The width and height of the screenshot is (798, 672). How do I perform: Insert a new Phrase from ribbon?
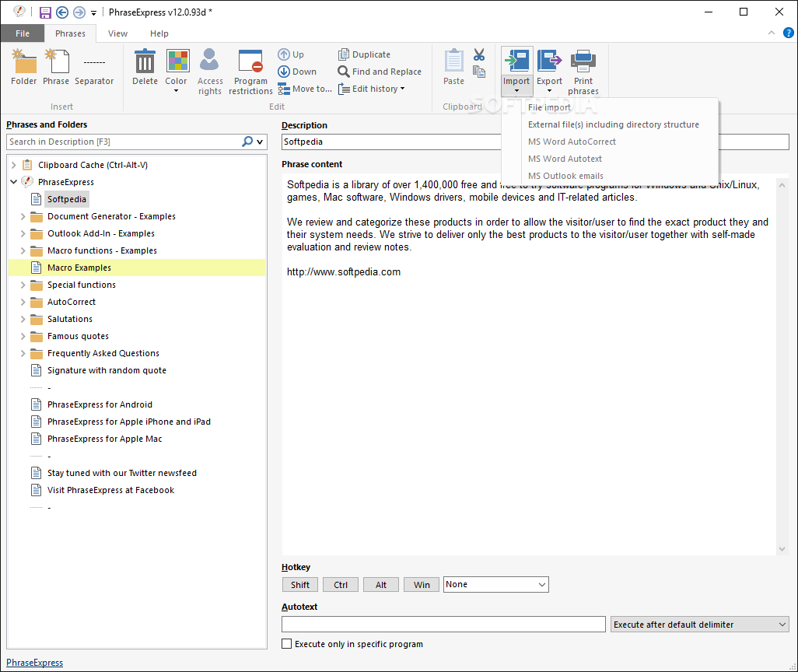pos(56,67)
